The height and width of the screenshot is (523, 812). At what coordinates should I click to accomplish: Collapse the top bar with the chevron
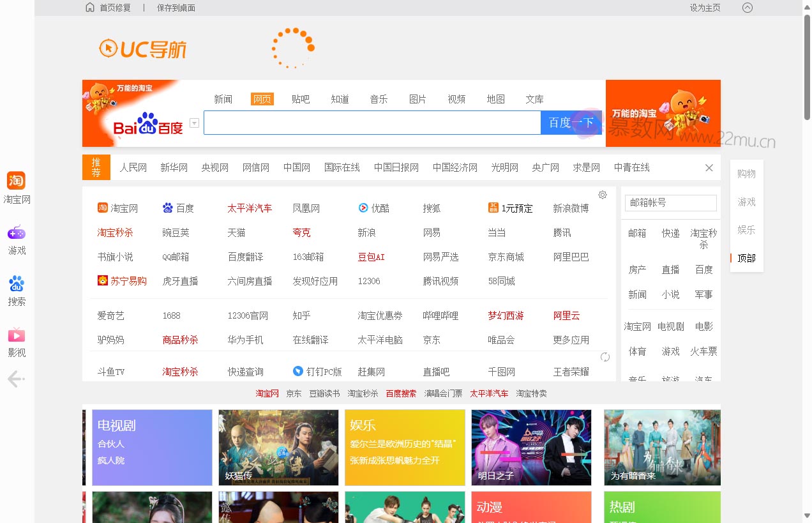[x=747, y=7]
